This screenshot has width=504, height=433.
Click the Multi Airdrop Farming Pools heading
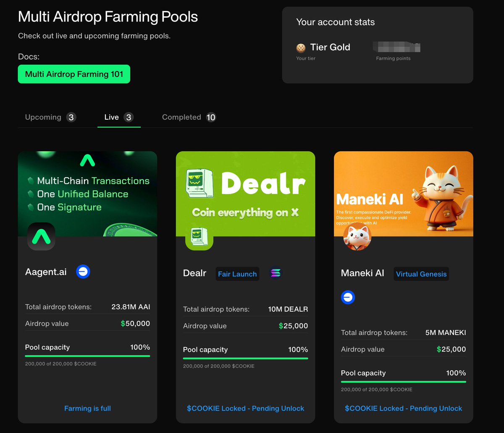[108, 17]
